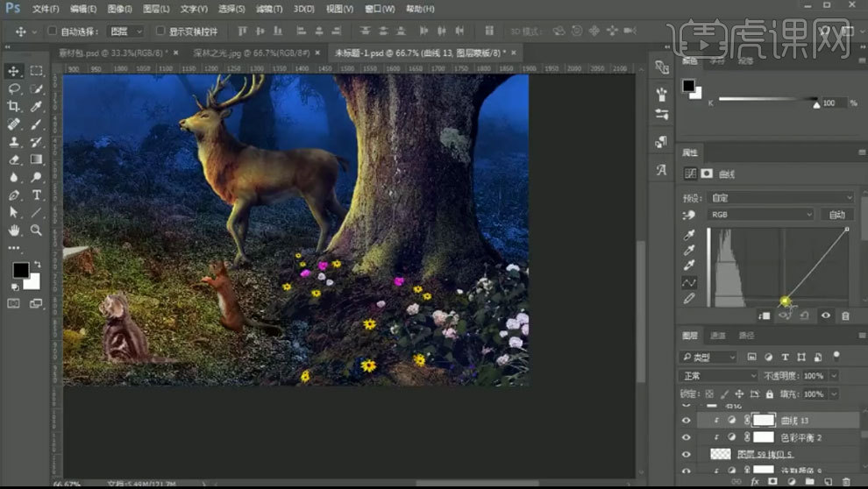Swap foreground and background colors
Viewport: 868px width, 489px height.
[37, 264]
